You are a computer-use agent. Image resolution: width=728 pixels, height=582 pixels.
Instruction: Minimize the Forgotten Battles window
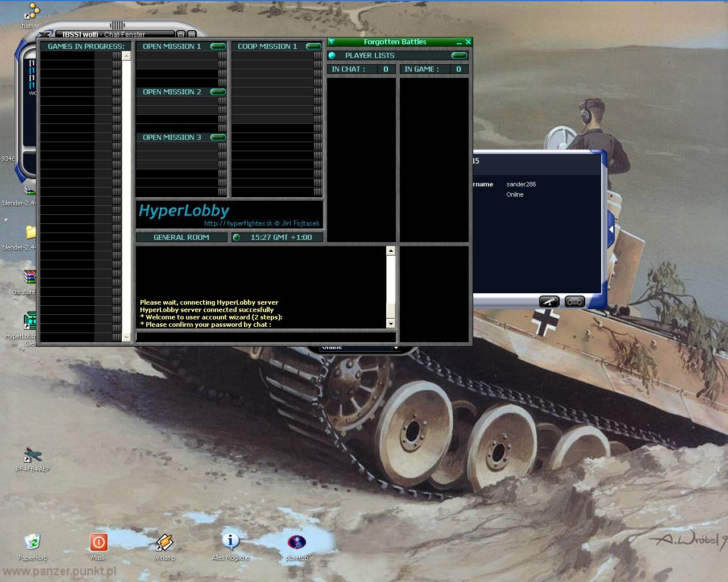coord(460,42)
